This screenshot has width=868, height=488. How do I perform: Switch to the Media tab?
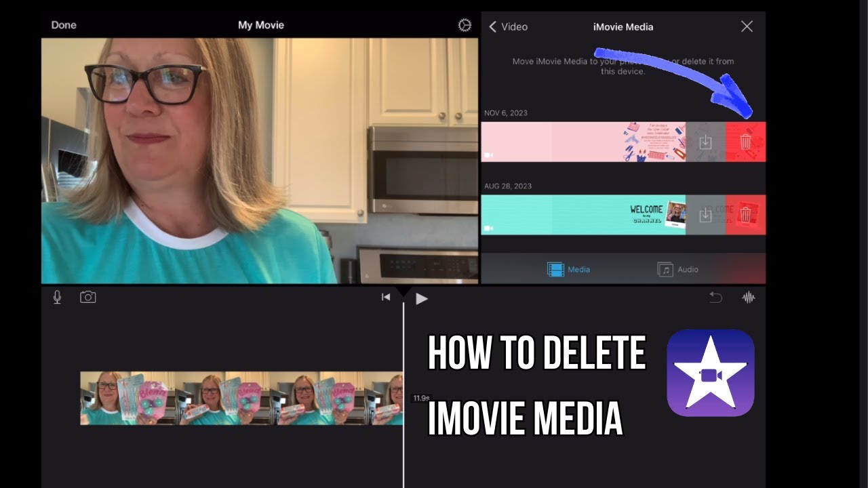[x=568, y=269]
